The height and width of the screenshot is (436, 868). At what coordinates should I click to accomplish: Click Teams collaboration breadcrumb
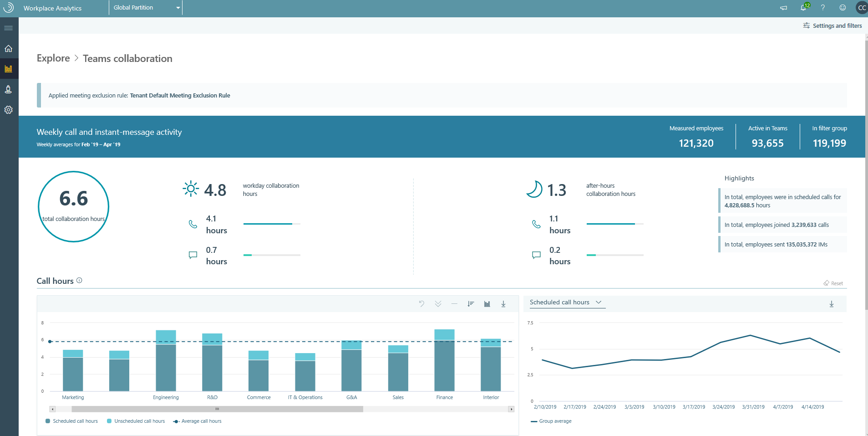pos(127,58)
